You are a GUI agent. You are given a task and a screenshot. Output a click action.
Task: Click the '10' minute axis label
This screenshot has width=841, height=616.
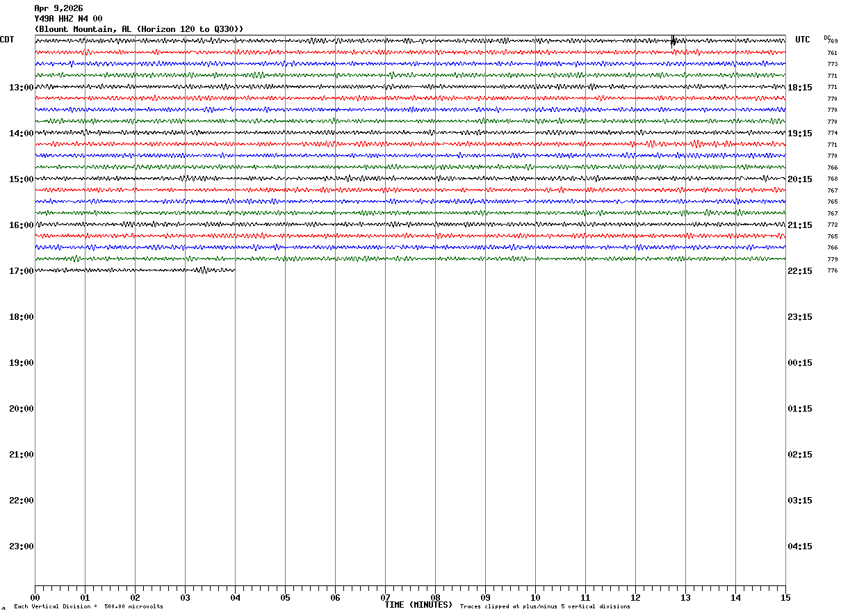click(535, 598)
